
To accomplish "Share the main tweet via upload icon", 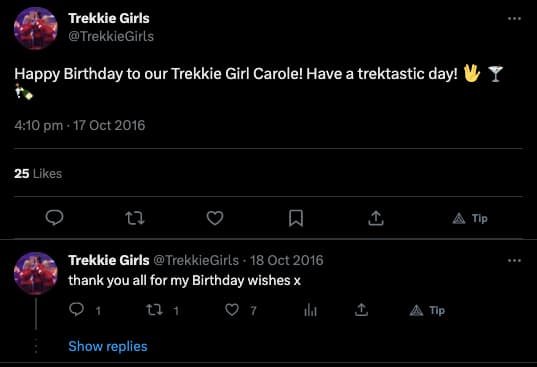I will [376, 218].
